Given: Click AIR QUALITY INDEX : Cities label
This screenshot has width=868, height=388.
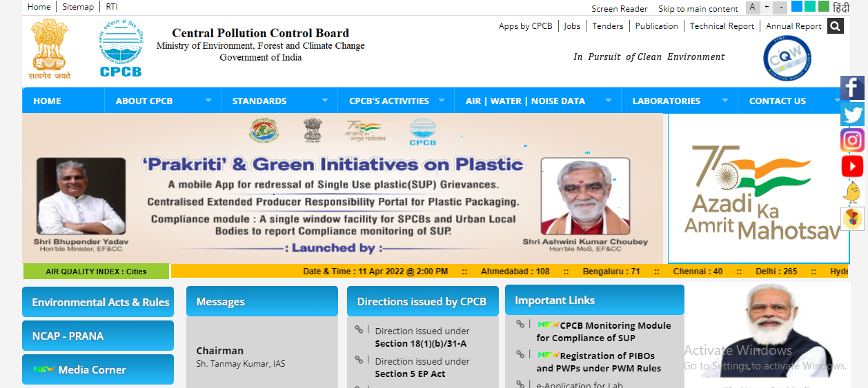Looking at the screenshot, I should pyautogui.click(x=96, y=272).
